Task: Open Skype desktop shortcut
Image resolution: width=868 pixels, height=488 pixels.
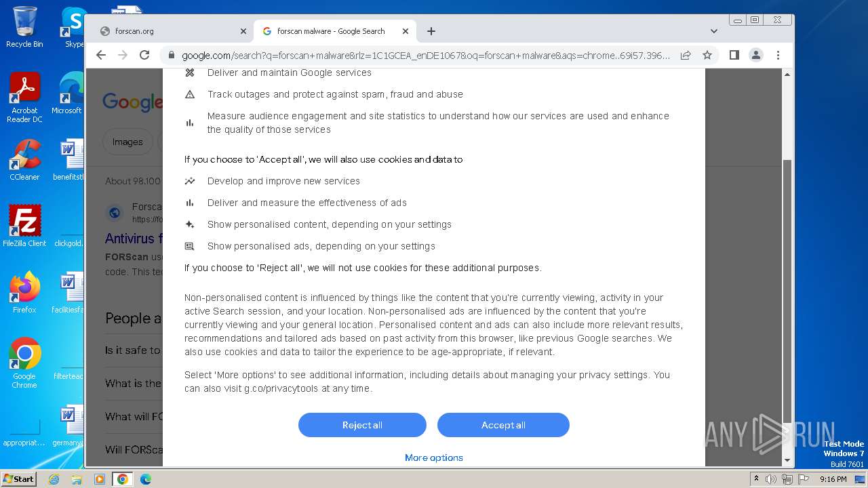Action: [x=73, y=27]
